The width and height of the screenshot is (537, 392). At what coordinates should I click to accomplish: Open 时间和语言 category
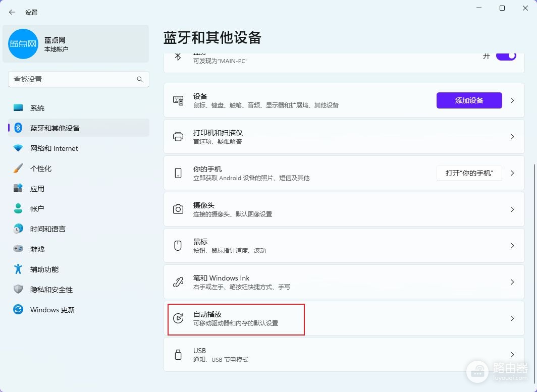tap(79, 229)
